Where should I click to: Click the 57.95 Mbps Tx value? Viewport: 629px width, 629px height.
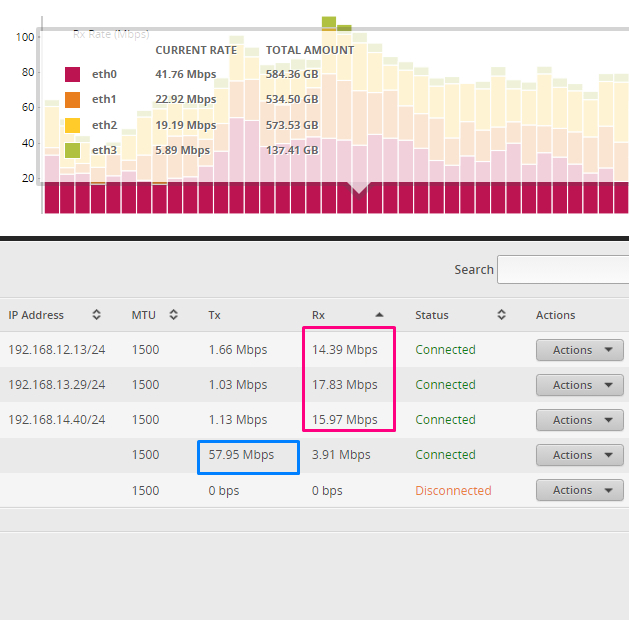pos(241,455)
